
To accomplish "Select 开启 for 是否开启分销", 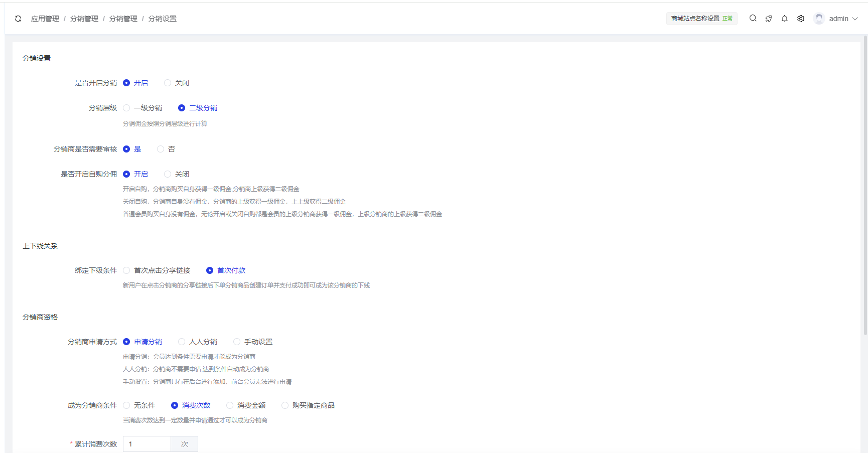I will [135, 83].
